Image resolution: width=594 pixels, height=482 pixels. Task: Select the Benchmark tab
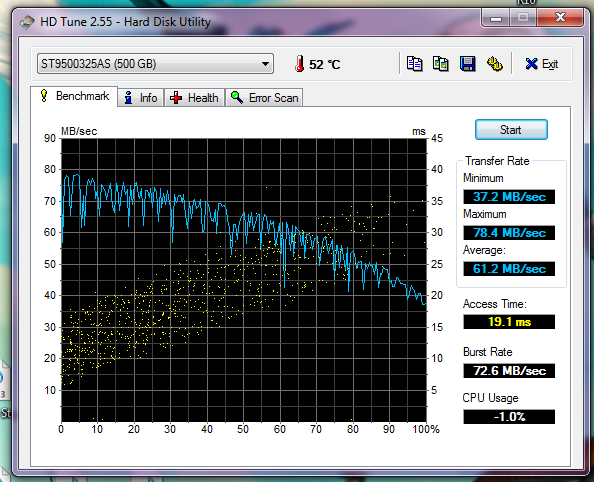(x=74, y=96)
